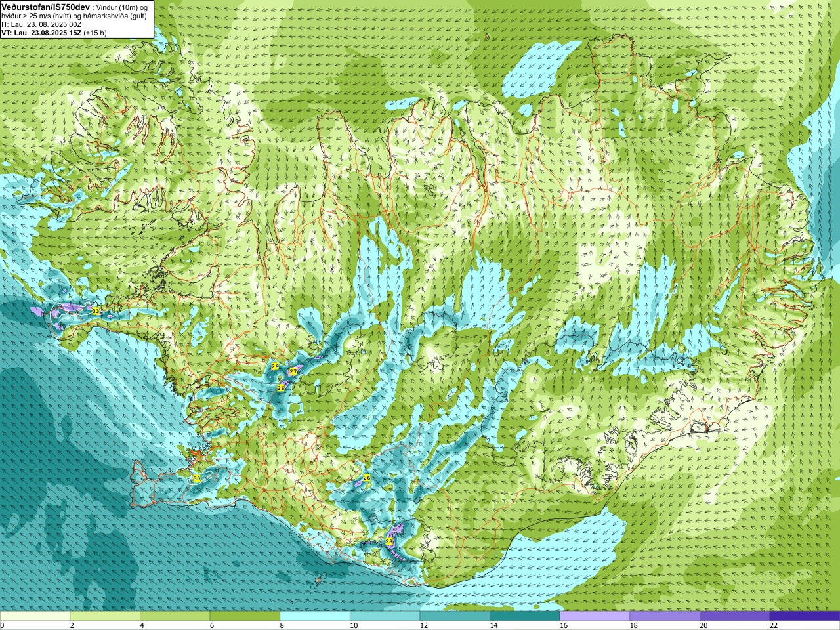
Task: Click the '8' scale value in legend
Action: pyautogui.click(x=282, y=625)
